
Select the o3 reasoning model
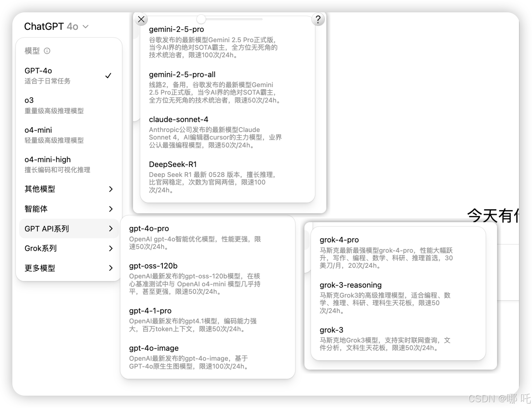(29, 100)
